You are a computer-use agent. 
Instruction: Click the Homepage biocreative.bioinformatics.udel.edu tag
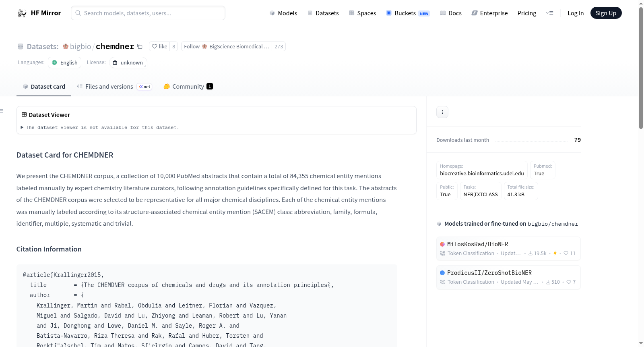[482, 170]
